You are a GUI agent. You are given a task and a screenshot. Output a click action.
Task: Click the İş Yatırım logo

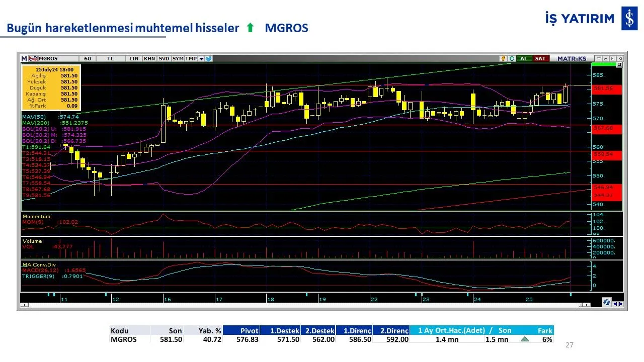[592, 19]
